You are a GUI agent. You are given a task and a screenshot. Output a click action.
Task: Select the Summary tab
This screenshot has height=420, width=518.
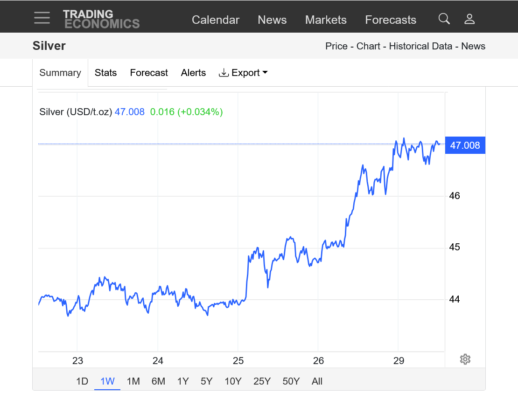(x=60, y=73)
